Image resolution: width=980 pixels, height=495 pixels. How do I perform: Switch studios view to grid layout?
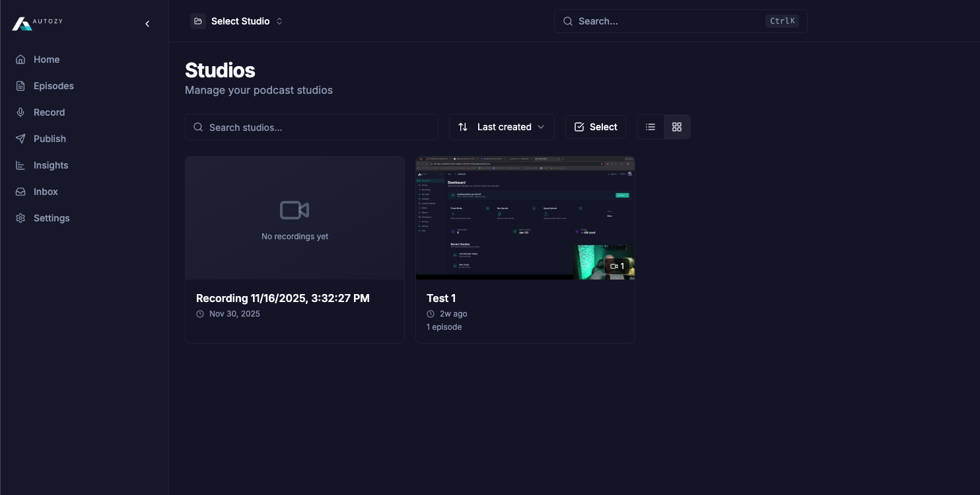pos(676,127)
